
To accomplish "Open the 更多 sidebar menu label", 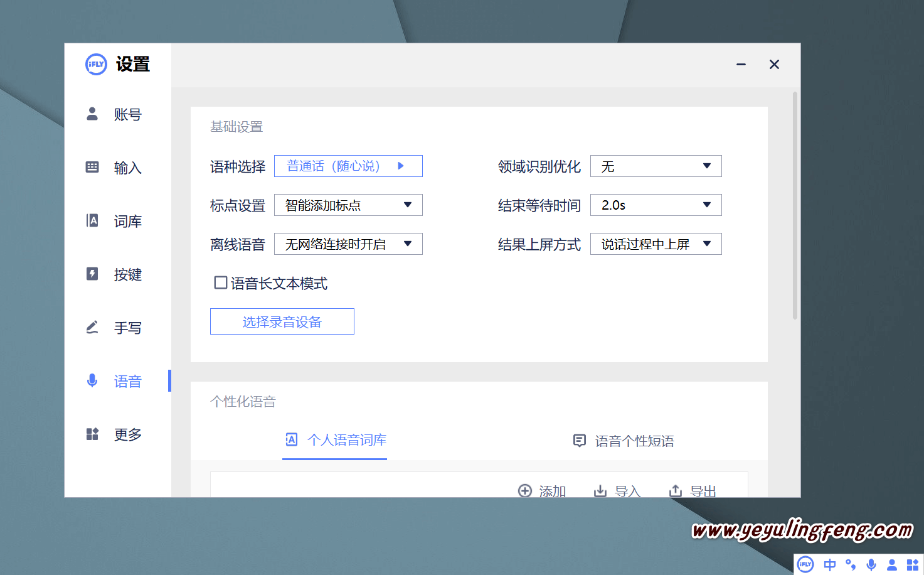I will click(128, 434).
